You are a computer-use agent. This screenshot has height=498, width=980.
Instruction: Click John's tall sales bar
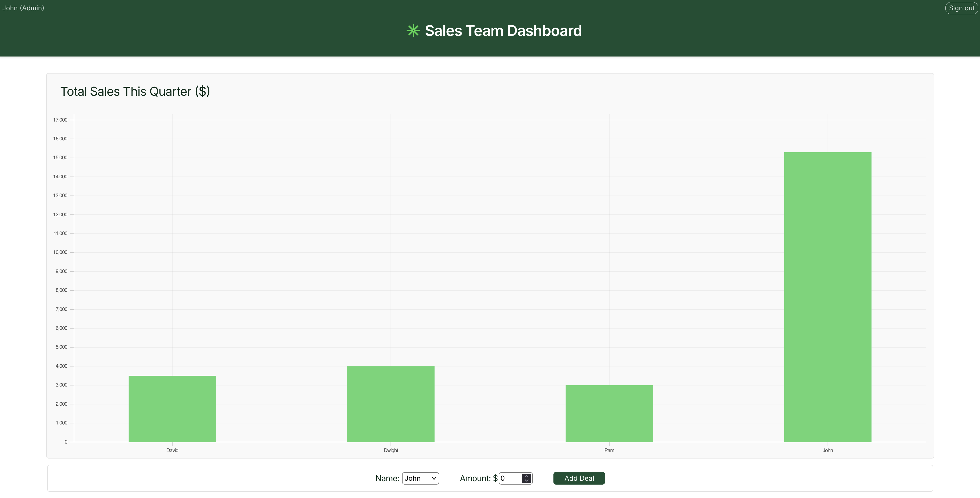tap(827, 297)
